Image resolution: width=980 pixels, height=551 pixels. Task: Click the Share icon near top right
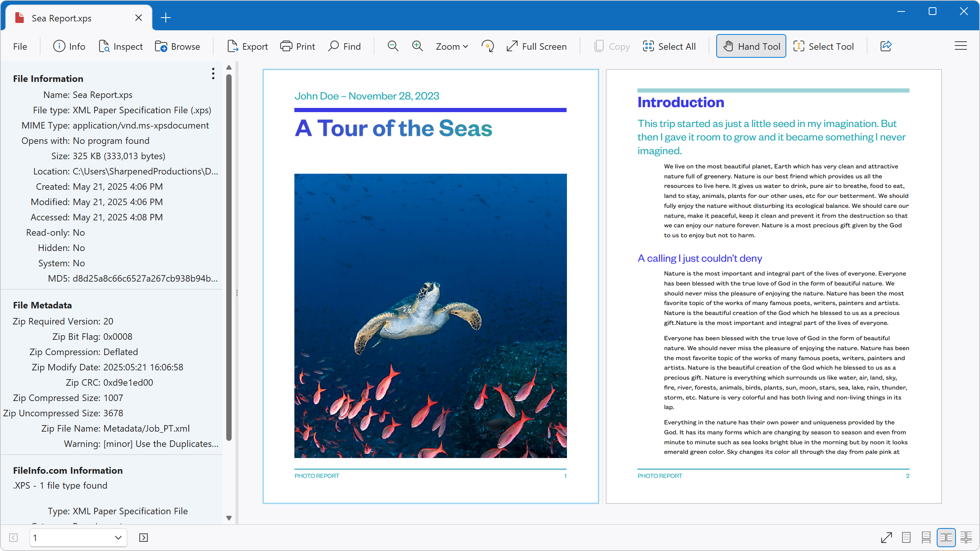click(886, 46)
